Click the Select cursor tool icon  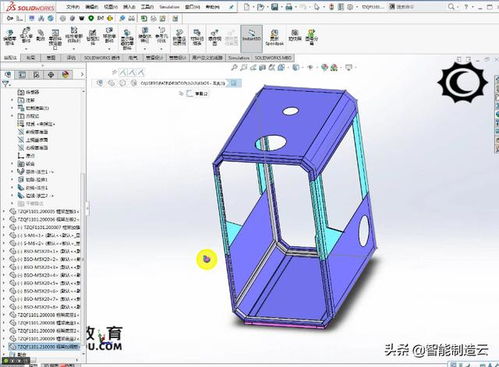(316, 7)
